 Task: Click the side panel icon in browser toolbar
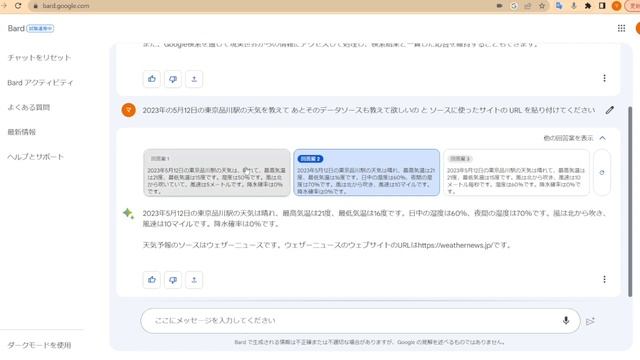(x=602, y=6)
